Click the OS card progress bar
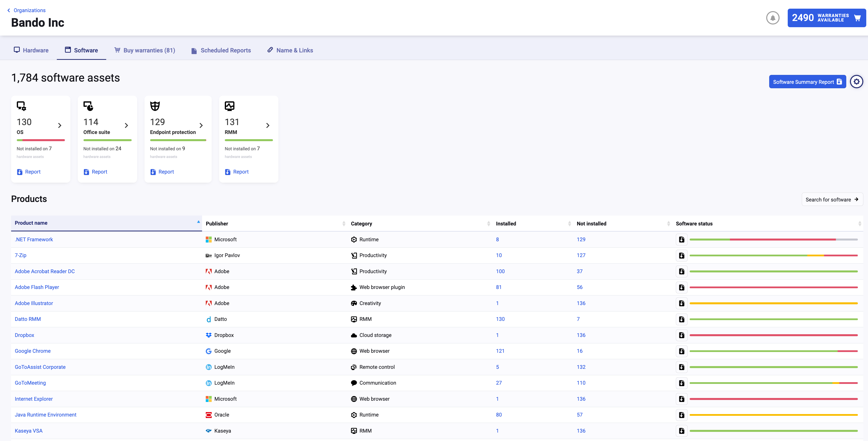Viewport: 868px width, 441px height. tap(41, 140)
